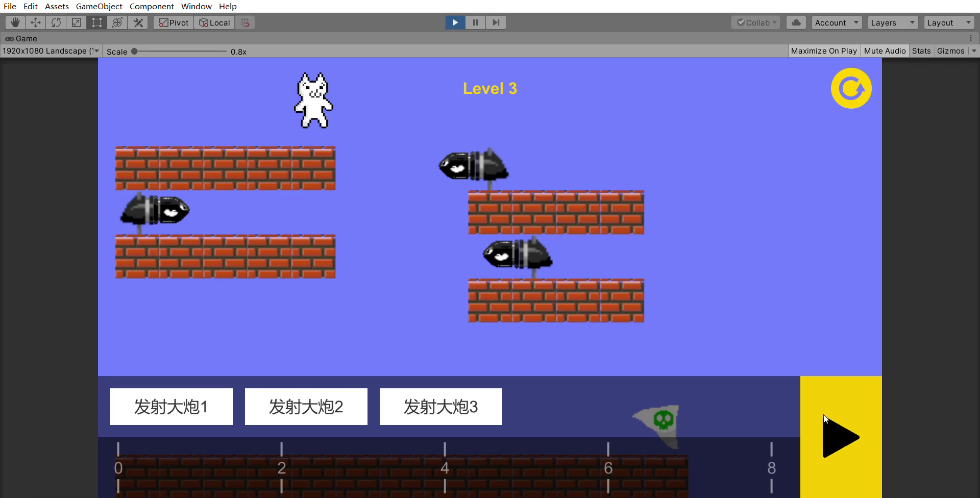This screenshot has height=498, width=980.
Task: Click the 发射大炮2 button
Action: pyautogui.click(x=306, y=407)
